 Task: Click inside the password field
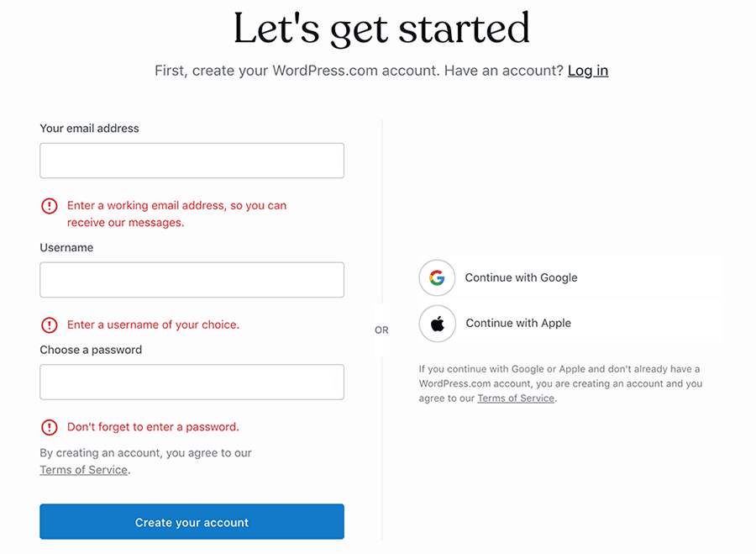tap(192, 382)
